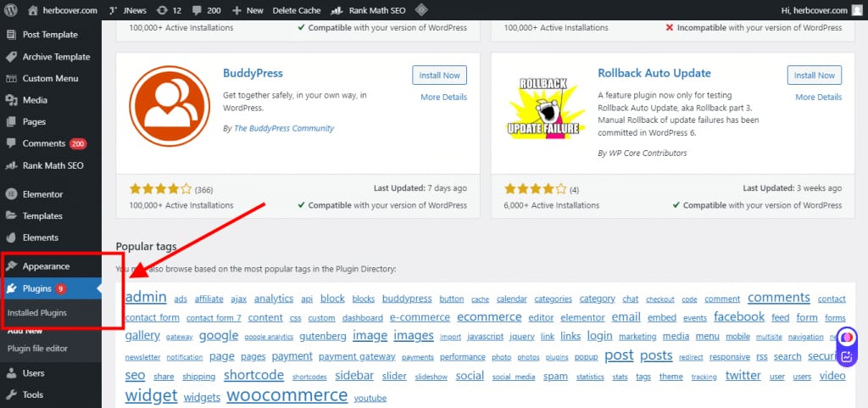Click the purple circular floating widget icon
868x408 pixels.
point(847,338)
